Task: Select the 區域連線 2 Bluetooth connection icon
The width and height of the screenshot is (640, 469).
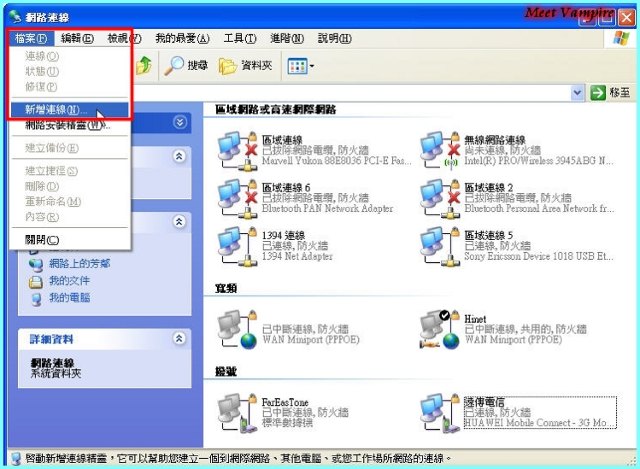Action: coord(441,198)
